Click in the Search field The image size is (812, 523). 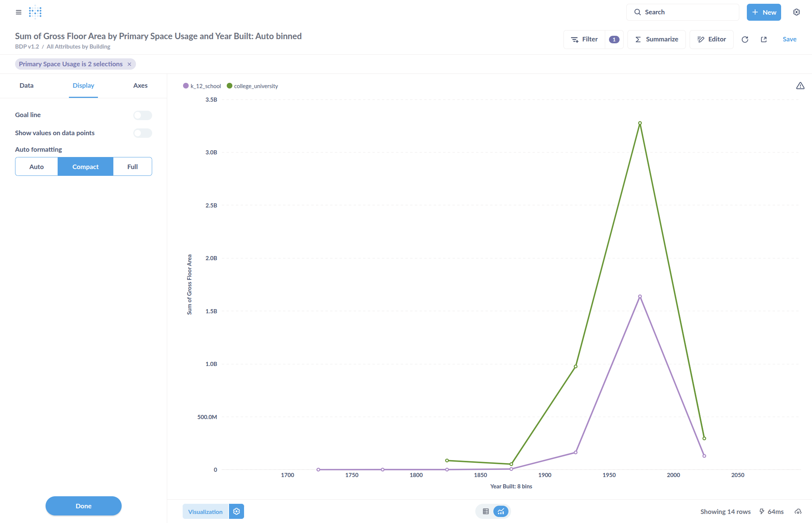click(682, 12)
